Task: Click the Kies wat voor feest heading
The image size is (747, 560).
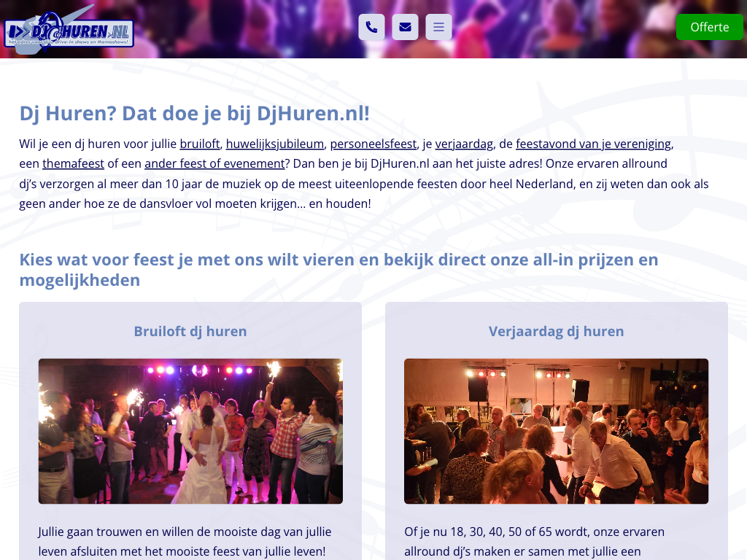Action: coord(338,270)
